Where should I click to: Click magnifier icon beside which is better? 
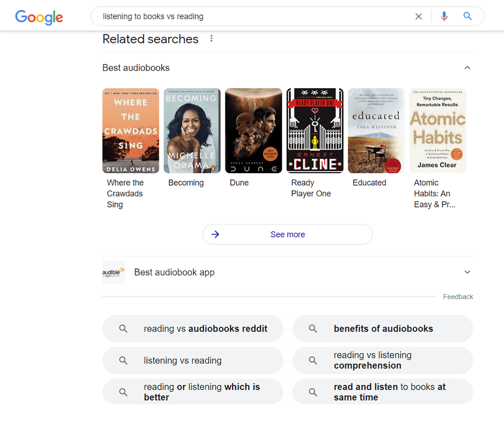pos(123,392)
